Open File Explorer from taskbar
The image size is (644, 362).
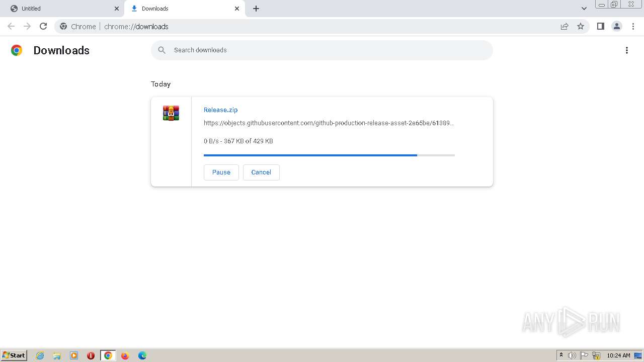click(57, 355)
